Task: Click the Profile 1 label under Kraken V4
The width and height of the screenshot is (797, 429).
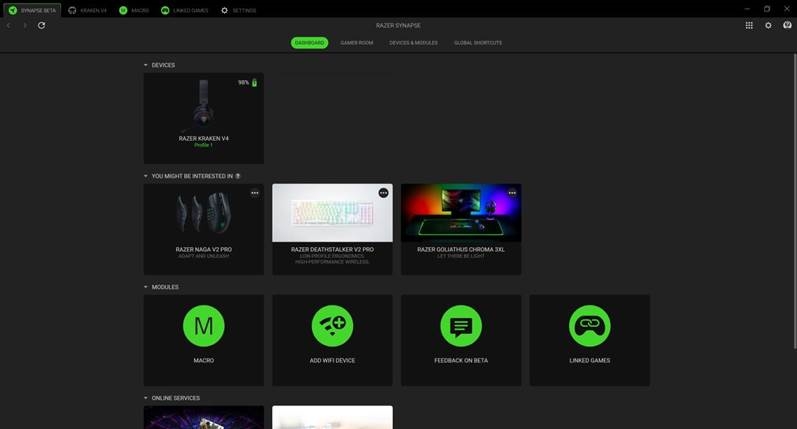Action: [203, 145]
